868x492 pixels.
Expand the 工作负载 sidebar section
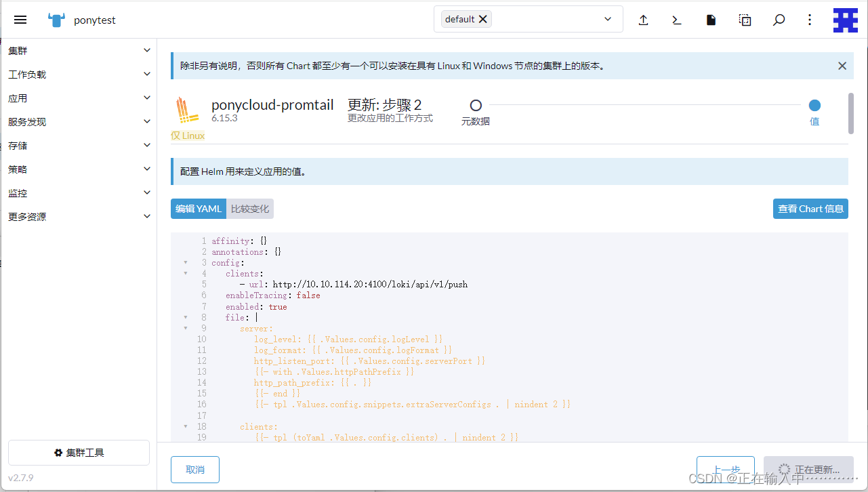tap(147, 74)
